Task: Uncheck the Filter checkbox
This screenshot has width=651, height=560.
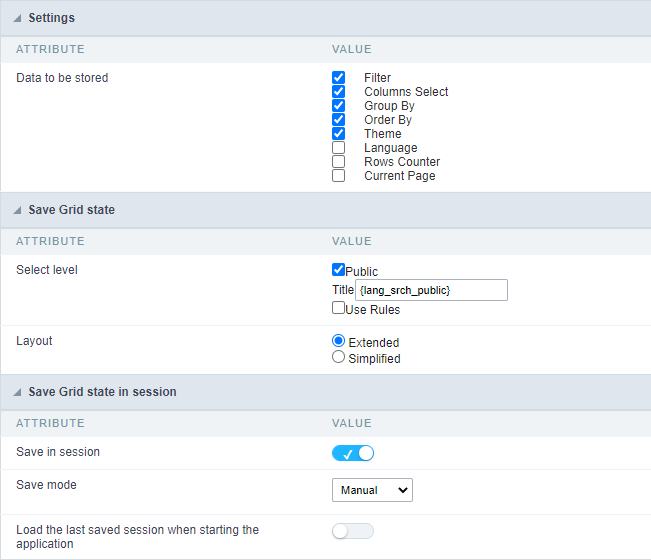Action: click(x=339, y=77)
